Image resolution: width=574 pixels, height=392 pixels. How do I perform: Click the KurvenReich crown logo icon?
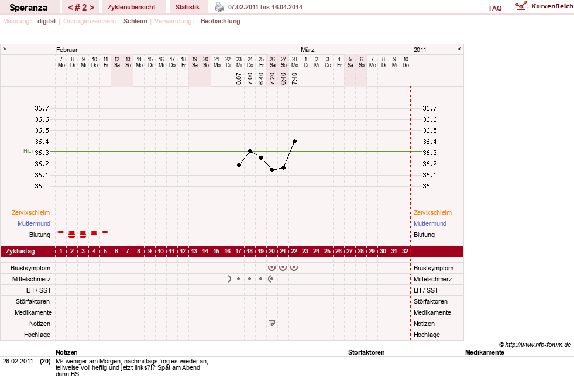click(x=521, y=6)
